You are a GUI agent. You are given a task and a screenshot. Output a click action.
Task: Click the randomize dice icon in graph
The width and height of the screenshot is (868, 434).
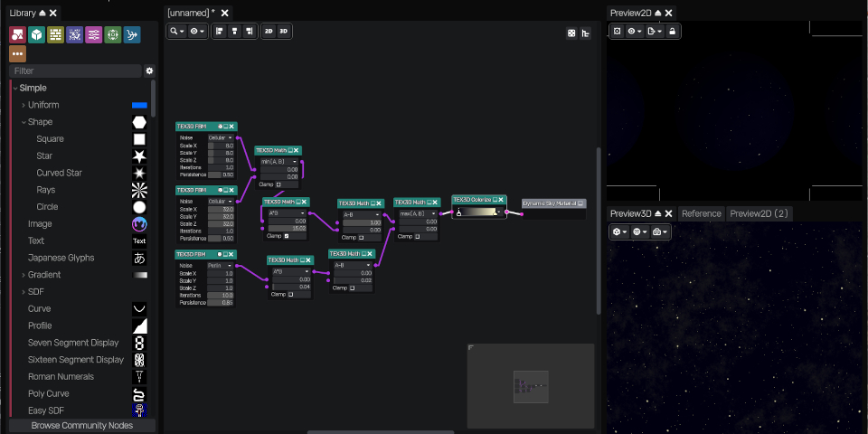coord(571,33)
